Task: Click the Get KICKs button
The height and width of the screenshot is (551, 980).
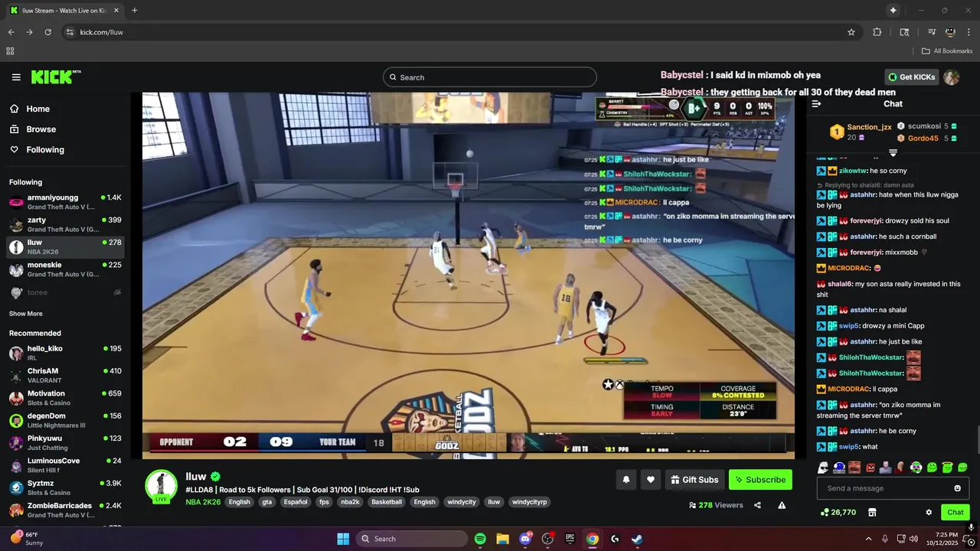Action: tap(911, 77)
